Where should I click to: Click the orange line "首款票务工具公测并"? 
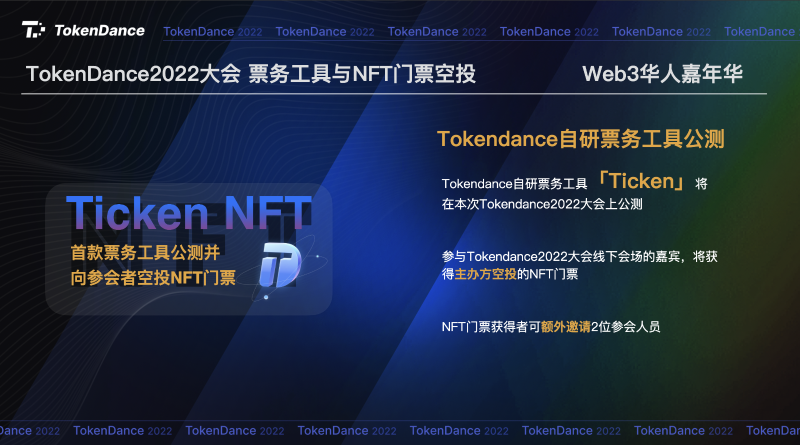(145, 252)
